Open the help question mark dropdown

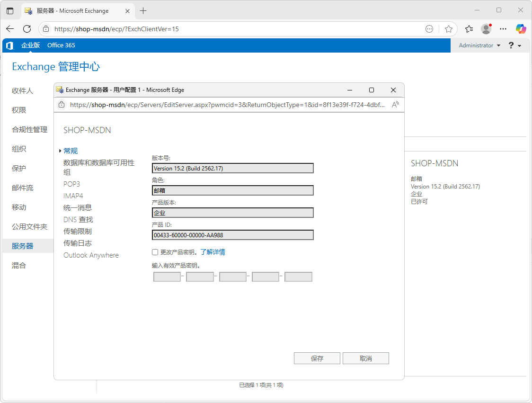514,45
